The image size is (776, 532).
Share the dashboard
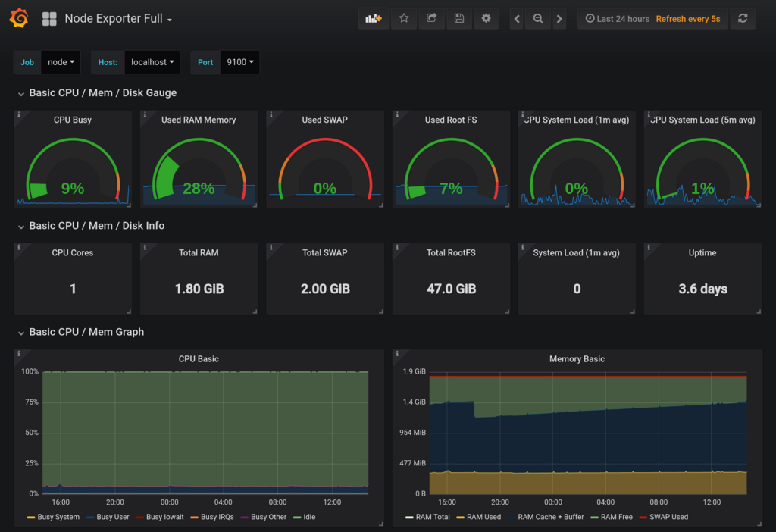tap(431, 19)
